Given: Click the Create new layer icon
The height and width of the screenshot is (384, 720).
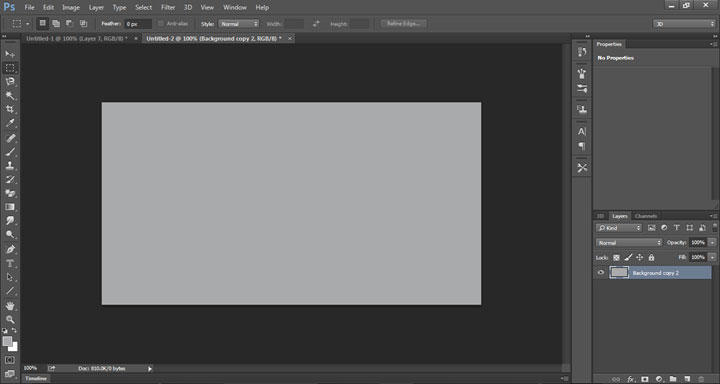Looking at the screenshot, I should pos(687,379).
